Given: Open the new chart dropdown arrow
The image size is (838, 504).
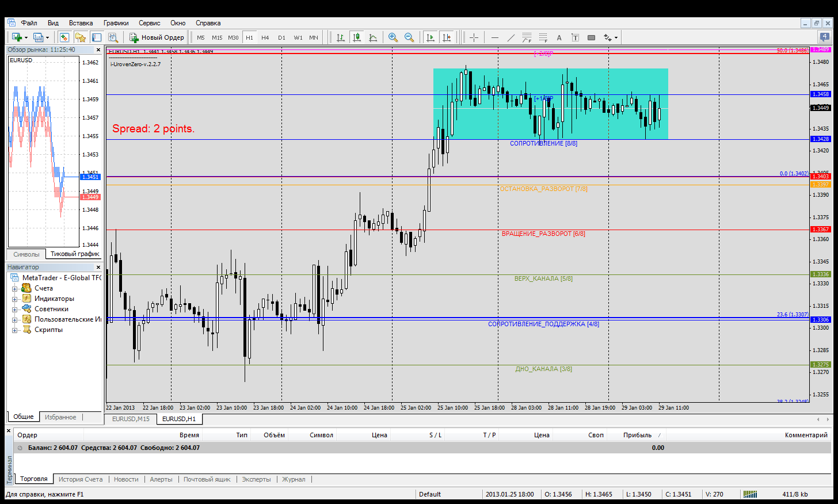Looking at the screenshot, I should coord(26,37).
